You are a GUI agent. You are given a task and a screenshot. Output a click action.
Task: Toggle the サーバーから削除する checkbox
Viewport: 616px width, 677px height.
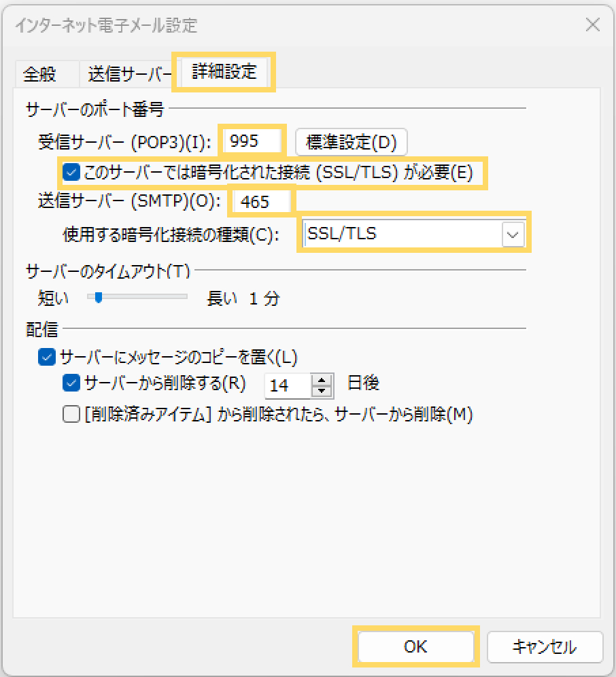(x=71, y=383)
